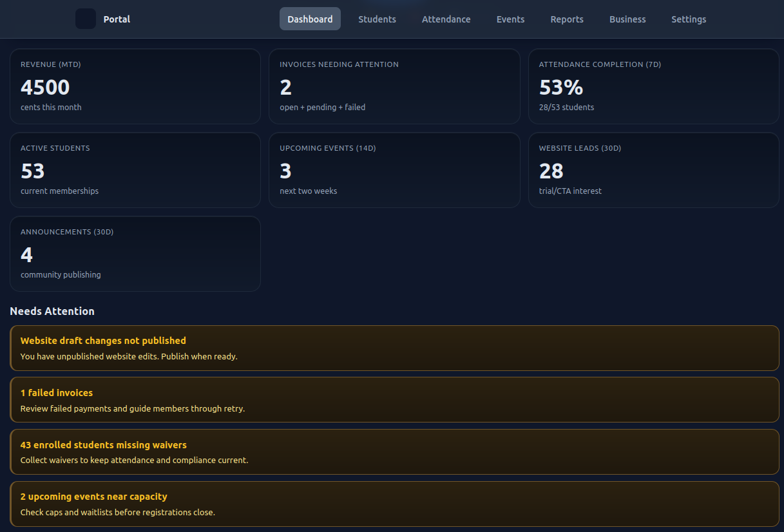Open the Attendance tab

tap(446, 19)
